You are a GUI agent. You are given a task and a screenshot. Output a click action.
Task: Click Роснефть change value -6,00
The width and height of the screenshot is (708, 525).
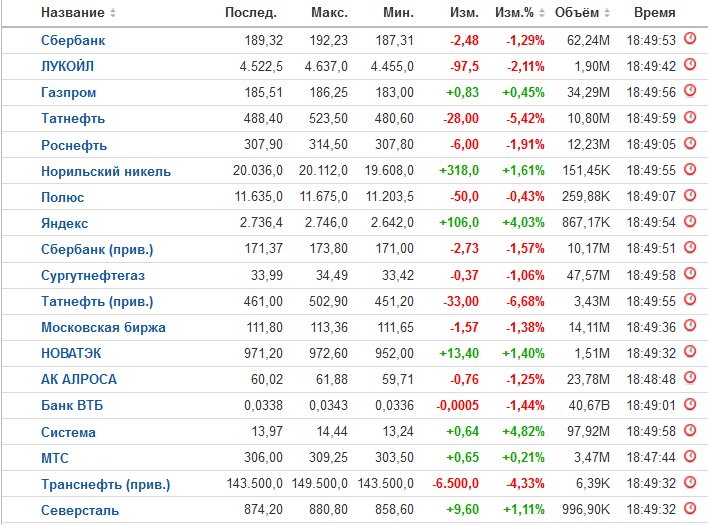coord(464,144)
